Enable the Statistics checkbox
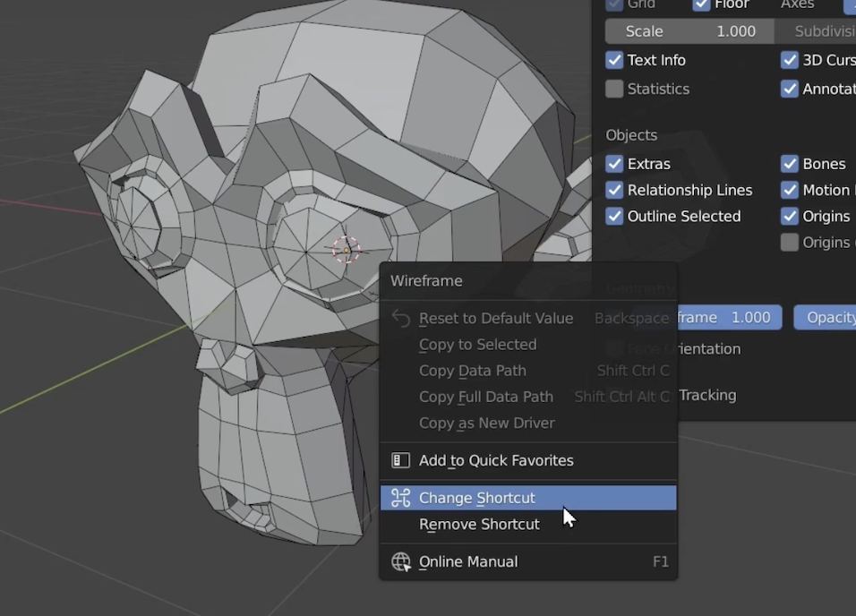Screen dimensions: 856x616 pyautogui.click(x=614, y=89)
